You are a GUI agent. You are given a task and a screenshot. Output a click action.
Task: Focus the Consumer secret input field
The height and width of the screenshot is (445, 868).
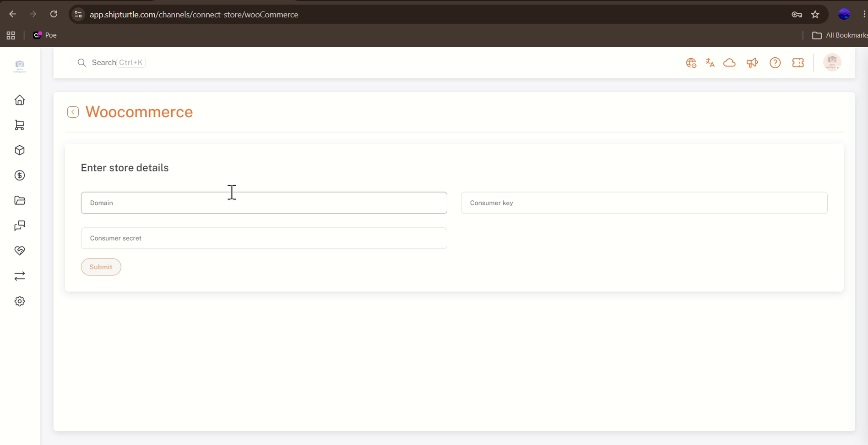point(264,238)
